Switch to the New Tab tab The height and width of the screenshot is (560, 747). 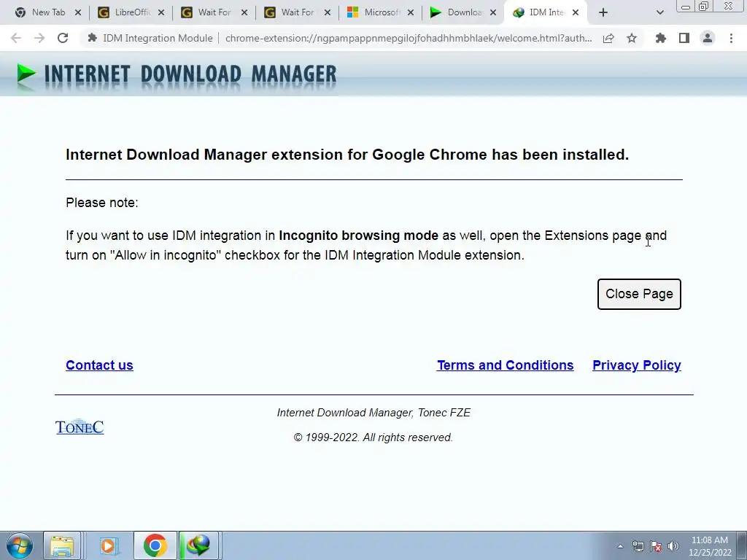click(x=47, y=12)
